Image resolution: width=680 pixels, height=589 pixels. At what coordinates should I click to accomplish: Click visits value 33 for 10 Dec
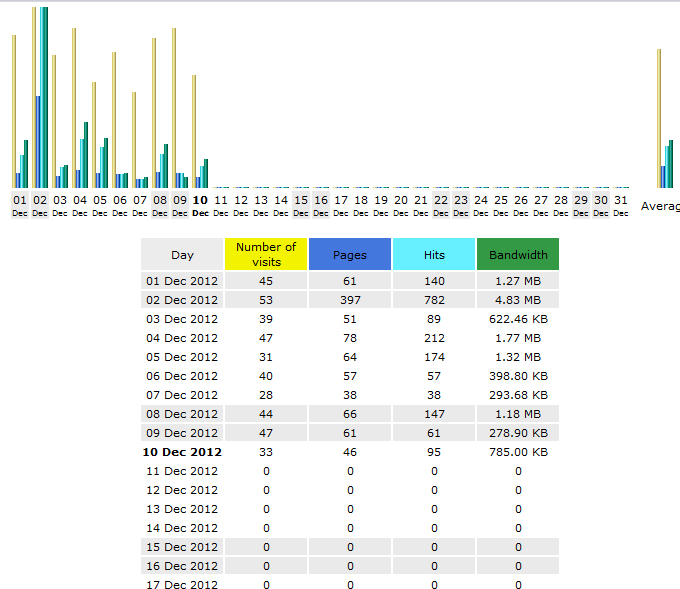click(266, 452)
